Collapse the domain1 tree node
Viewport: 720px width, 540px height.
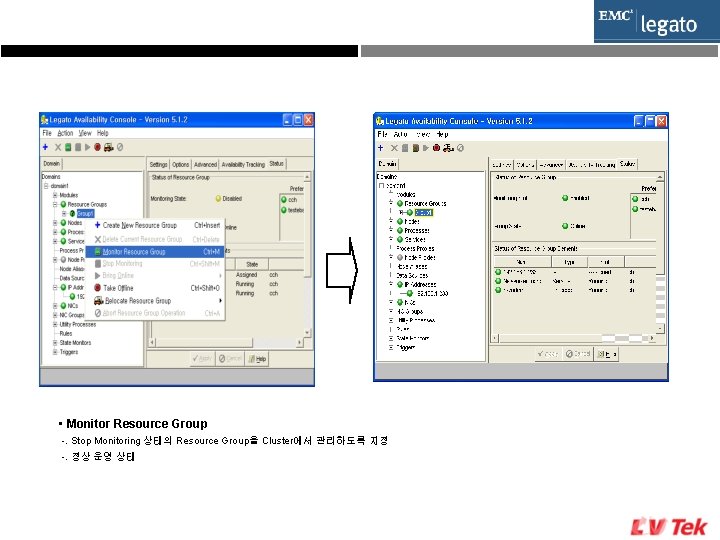click(46, 186)
